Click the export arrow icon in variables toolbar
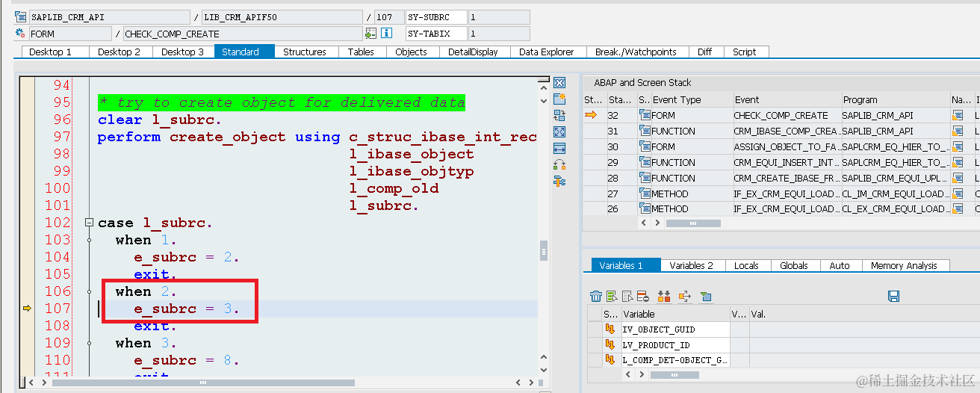 coord(684,297)
